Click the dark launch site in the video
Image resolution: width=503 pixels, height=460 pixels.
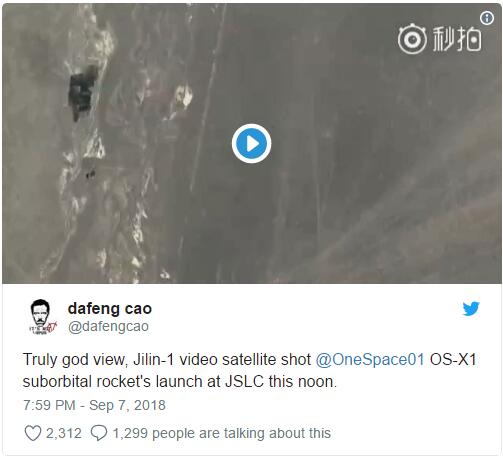pyautogui.click(x=82, y=92)
